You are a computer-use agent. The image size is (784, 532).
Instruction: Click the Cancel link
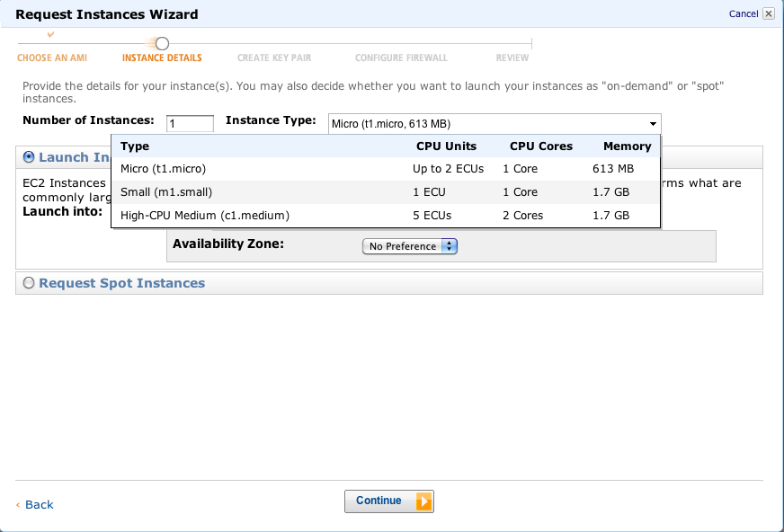[x=743, y=13]
